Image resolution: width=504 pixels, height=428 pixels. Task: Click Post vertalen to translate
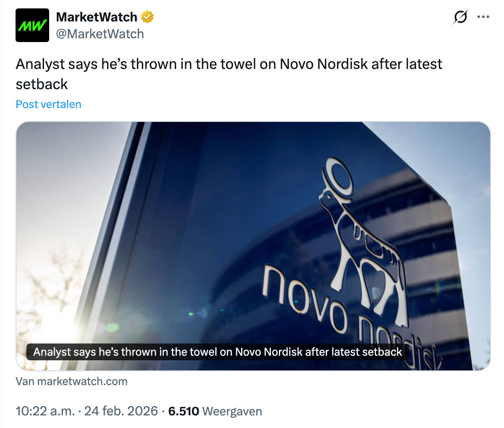(48, 104)
